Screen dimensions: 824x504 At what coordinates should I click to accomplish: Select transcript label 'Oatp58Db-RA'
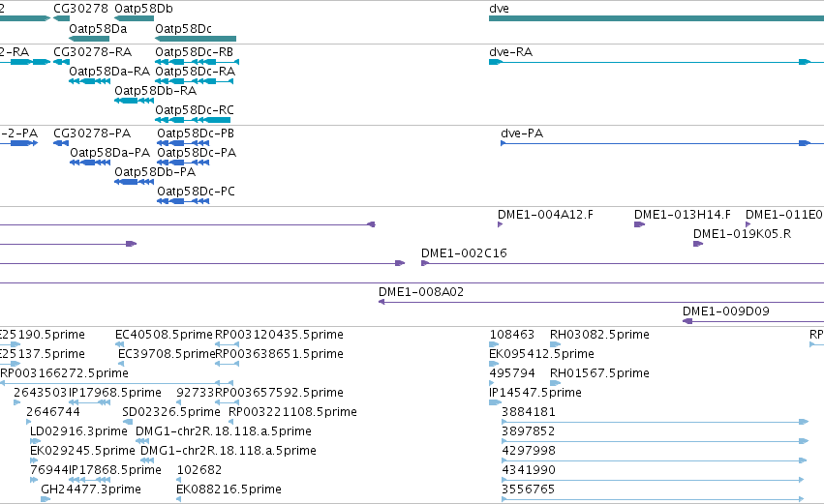point(156,91)
